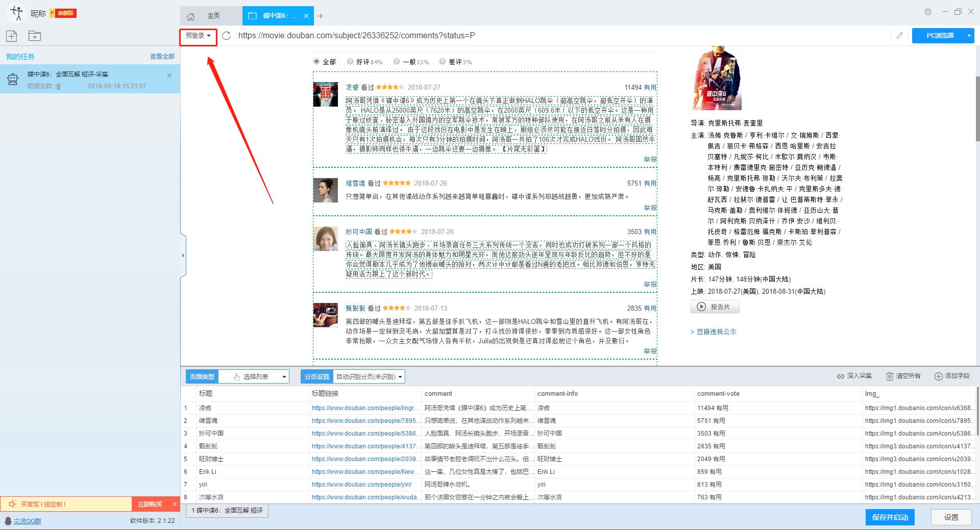Reload the page with refresh icon
This screenshot has height=530, width=980.
[227, 36]
